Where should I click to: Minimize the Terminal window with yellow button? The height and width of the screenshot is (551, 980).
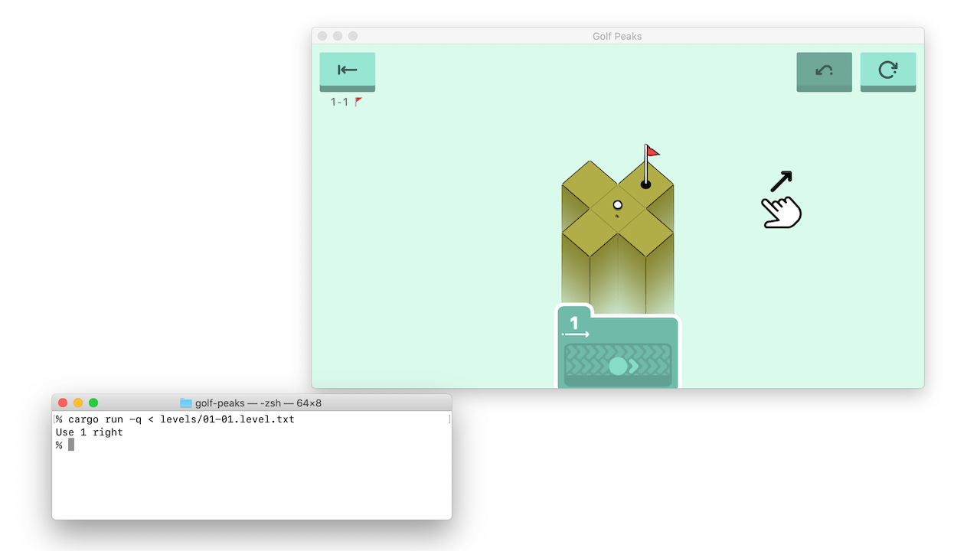pos(78,403)
